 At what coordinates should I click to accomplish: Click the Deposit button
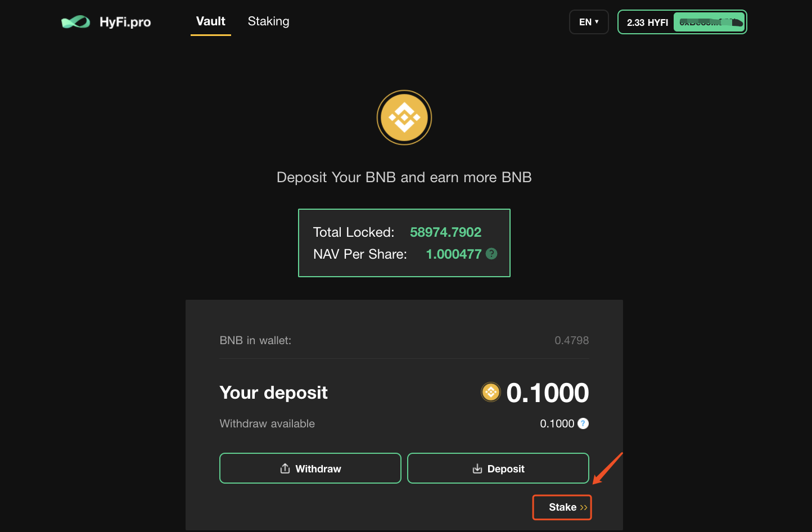(x=498, y=468)
